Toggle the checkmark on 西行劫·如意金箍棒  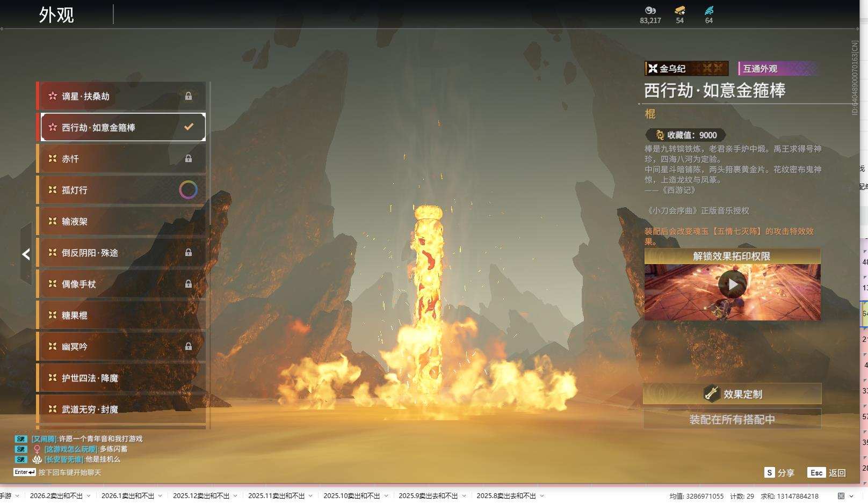tap(189, 127)
